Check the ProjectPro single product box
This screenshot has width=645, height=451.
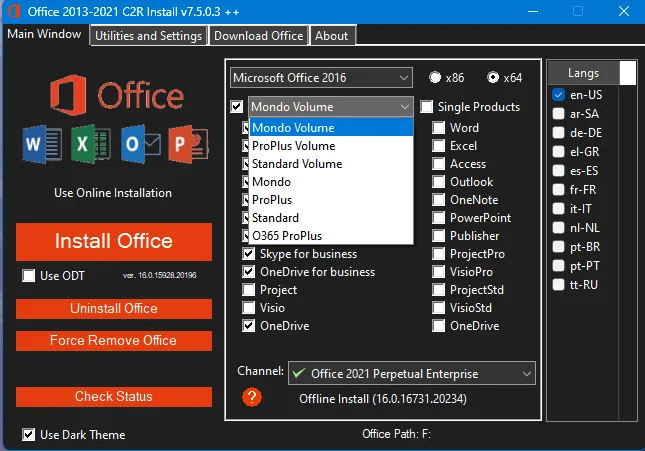click(x=439, y=254)
